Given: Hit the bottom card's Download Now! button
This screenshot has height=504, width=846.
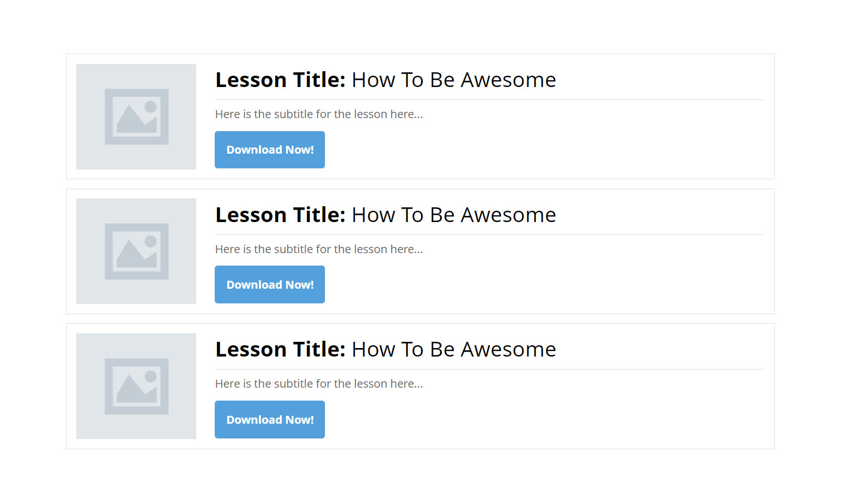Looking at the screenshot, I should [x=270, y=420].
